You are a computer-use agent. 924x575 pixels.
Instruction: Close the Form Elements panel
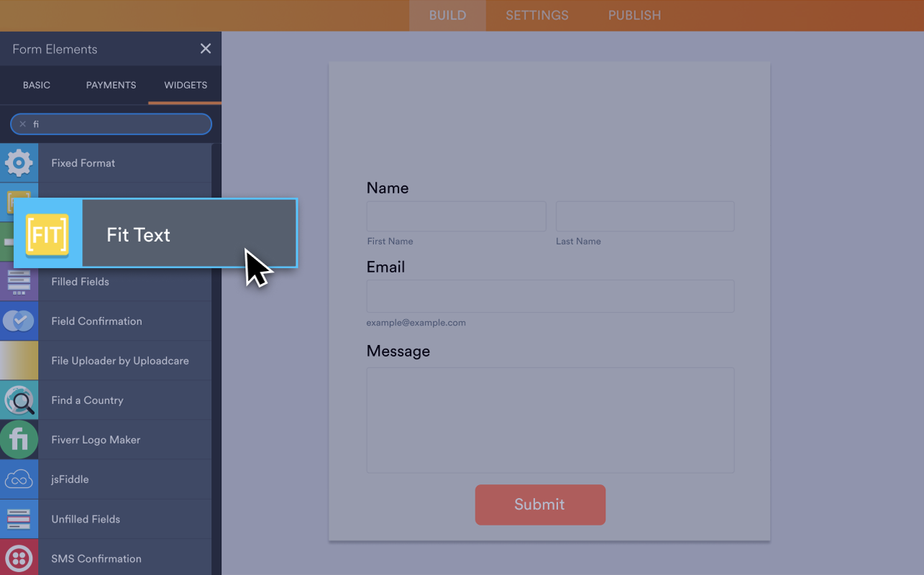tap(206, 48)
